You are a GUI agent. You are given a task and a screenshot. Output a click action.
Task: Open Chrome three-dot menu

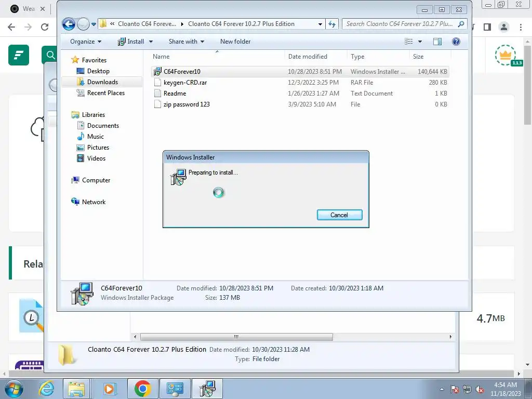point(521,27)
